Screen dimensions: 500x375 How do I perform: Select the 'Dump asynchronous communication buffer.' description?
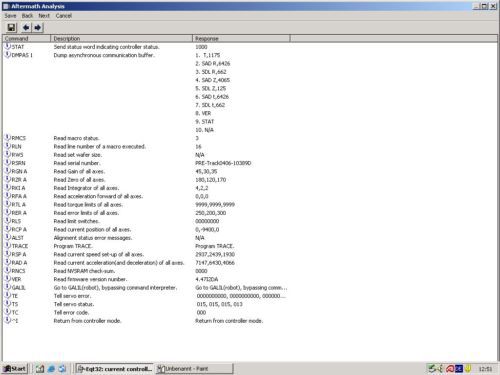pos(104,55)
